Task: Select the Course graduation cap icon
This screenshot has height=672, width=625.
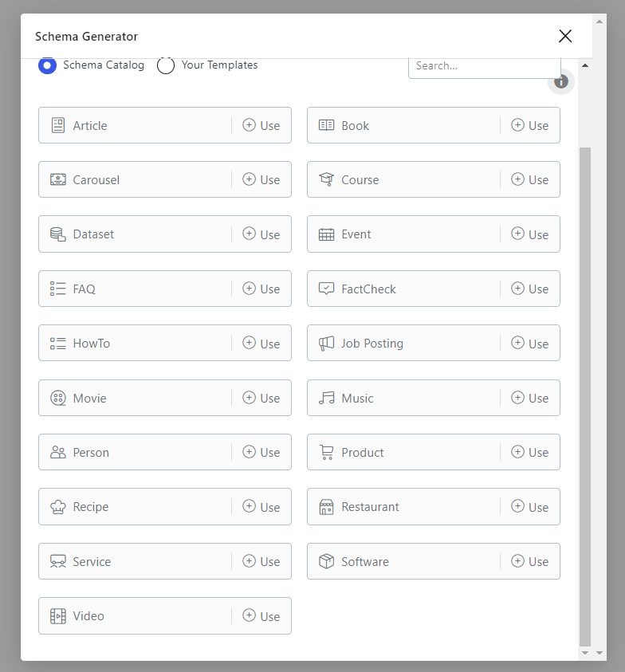Action: pos(326,179)
